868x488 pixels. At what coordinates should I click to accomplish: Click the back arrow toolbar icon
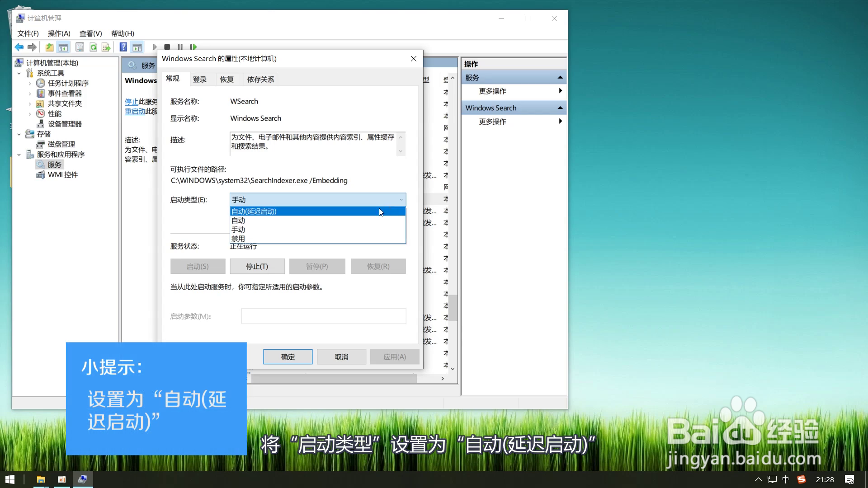[x=19, y=47]
